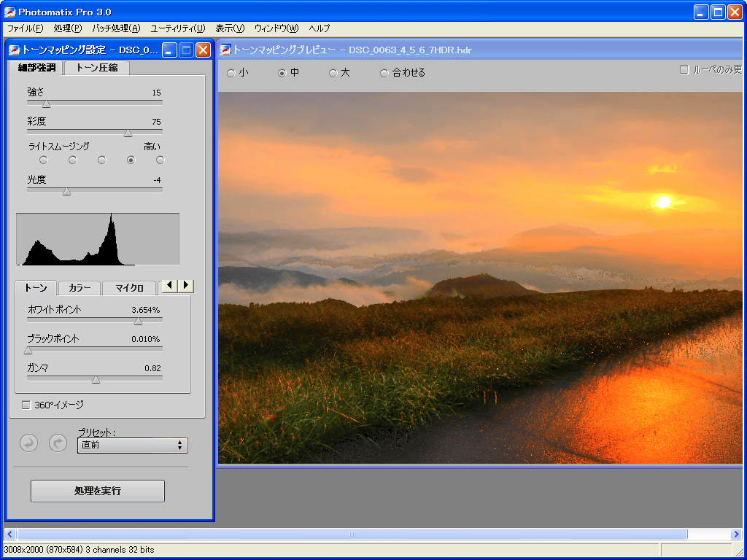Click the horizontal scrollbar left arrow

(x=10, y=534)
